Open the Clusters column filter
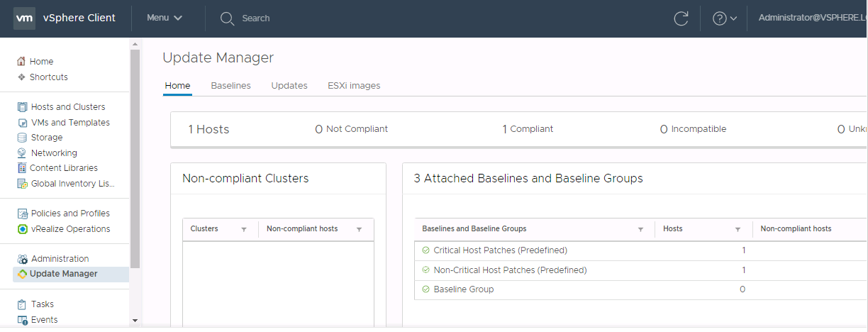The image size is (868, 332). [244, 229]
